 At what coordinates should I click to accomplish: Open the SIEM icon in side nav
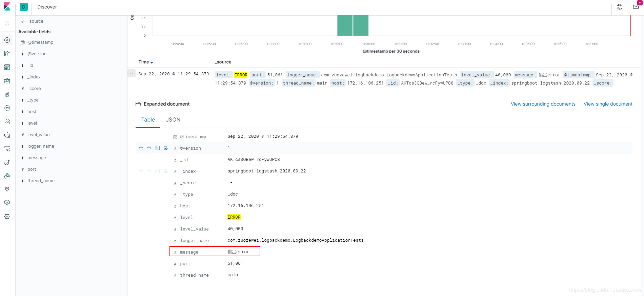click(7, 176)
